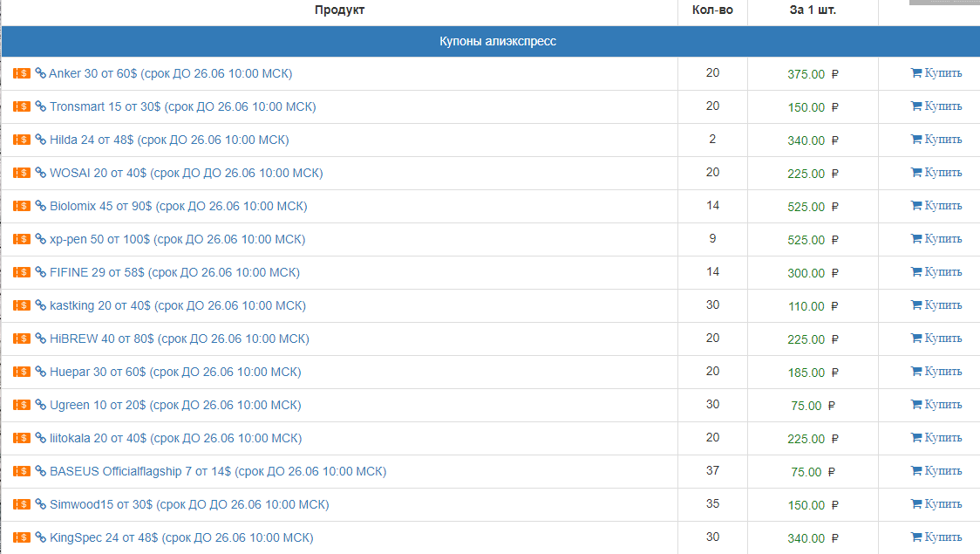Click the chain link icon beside Huepar

pos(41,372)
